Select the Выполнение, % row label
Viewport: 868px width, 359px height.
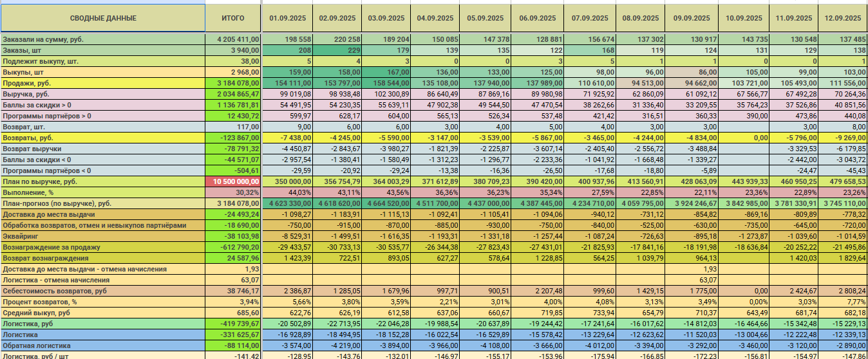(103, 192)
